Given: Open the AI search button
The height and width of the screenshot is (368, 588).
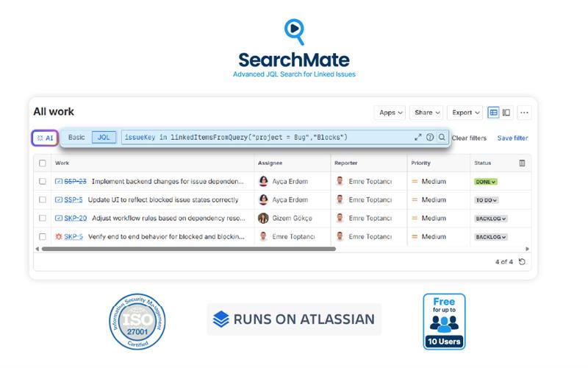Looking at the screenshot, I should click(x=45, y=138).
